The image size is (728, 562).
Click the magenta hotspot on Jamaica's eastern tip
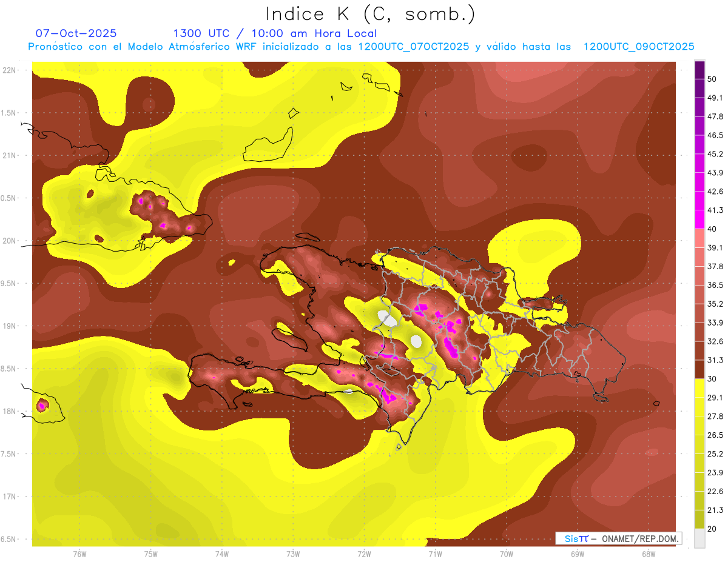(x=42, y=405)
